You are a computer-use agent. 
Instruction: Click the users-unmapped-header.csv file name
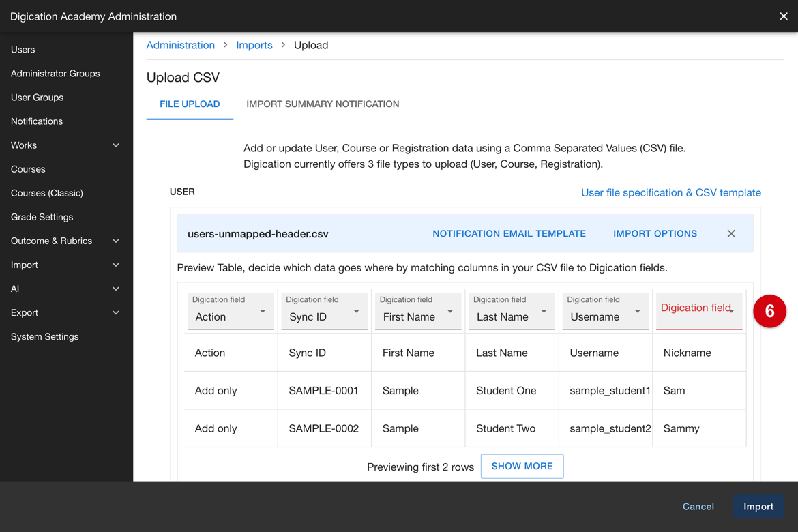click(x=258, y=234)
